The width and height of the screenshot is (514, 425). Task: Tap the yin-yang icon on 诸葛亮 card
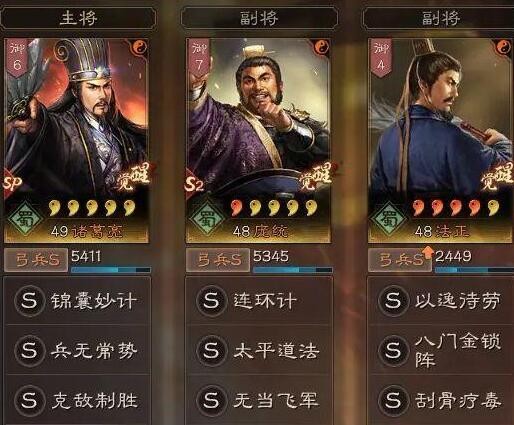(139, 47)
